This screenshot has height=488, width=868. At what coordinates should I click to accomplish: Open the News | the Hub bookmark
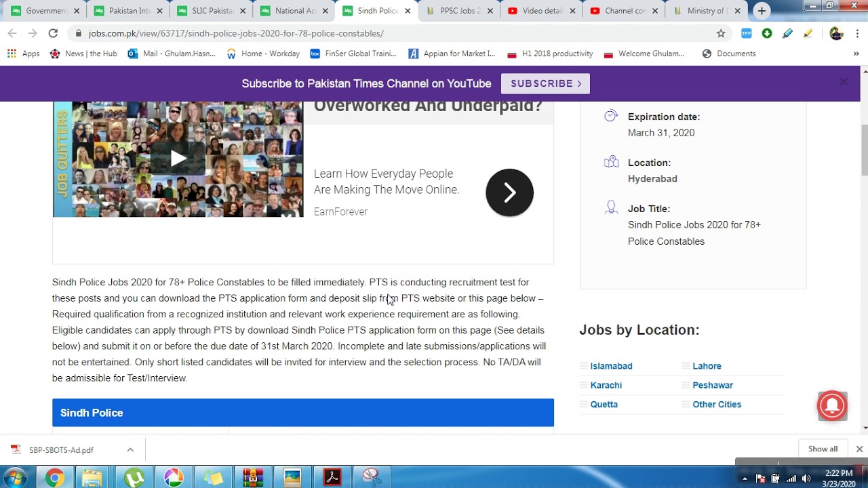83,54
